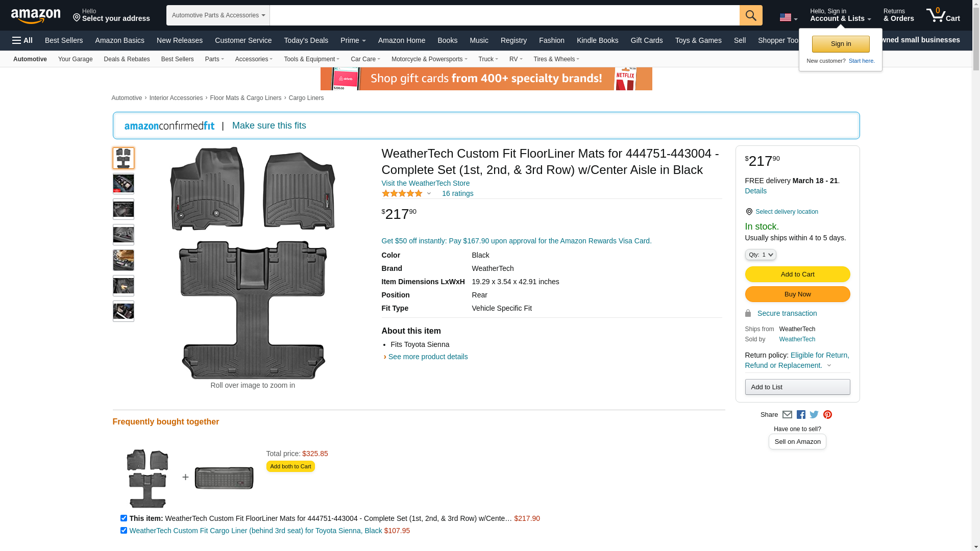980x551 pixels.
Task: Open the Qty quantity dropdown
Action: coord(760,255)
